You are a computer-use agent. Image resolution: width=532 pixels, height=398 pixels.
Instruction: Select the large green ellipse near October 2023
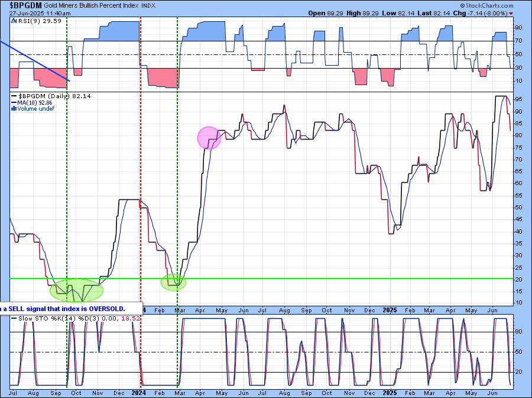(x=77, y=289)
